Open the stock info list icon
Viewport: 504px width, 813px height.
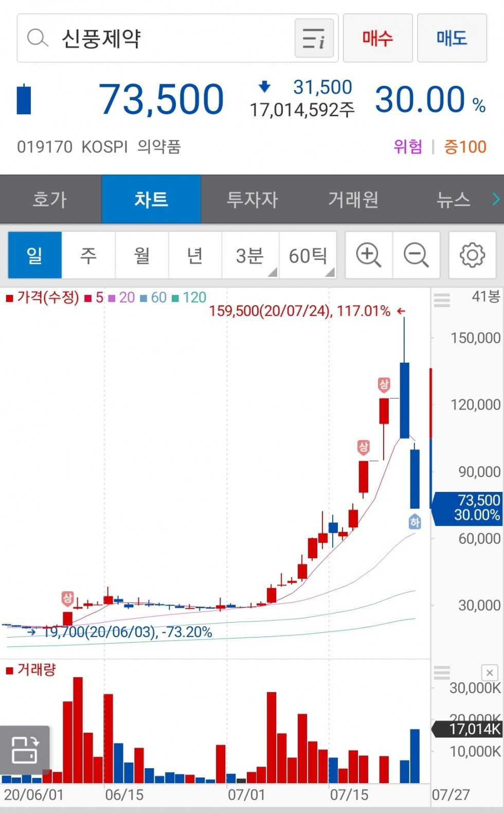[x=314, y=39]
